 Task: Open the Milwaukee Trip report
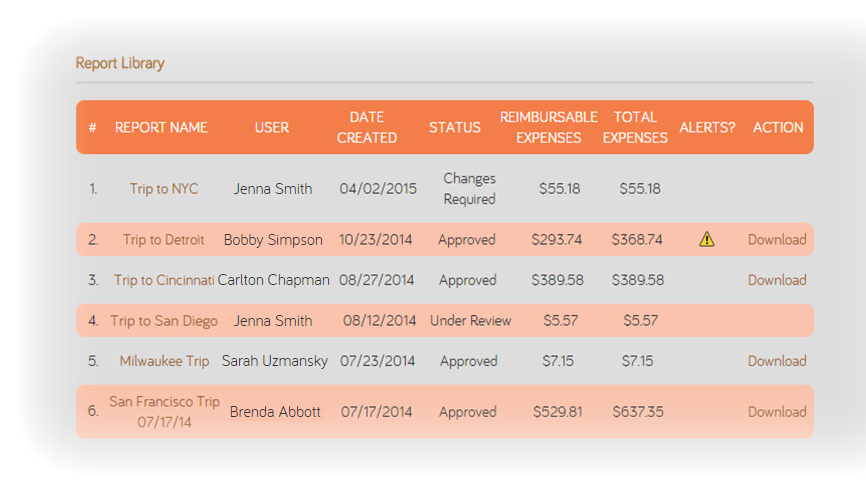pyautogui.click(x=164, y=361)
